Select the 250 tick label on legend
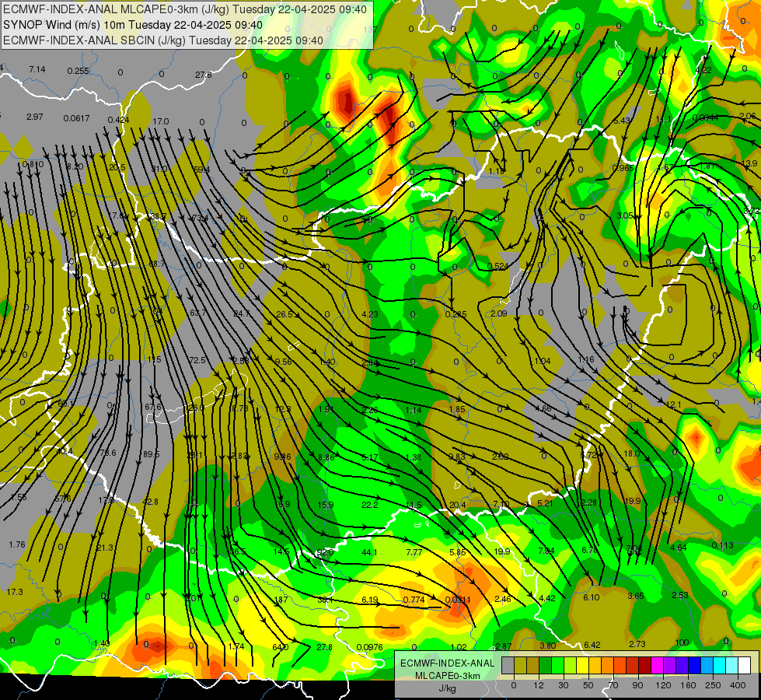 click(x=713, y=685)
